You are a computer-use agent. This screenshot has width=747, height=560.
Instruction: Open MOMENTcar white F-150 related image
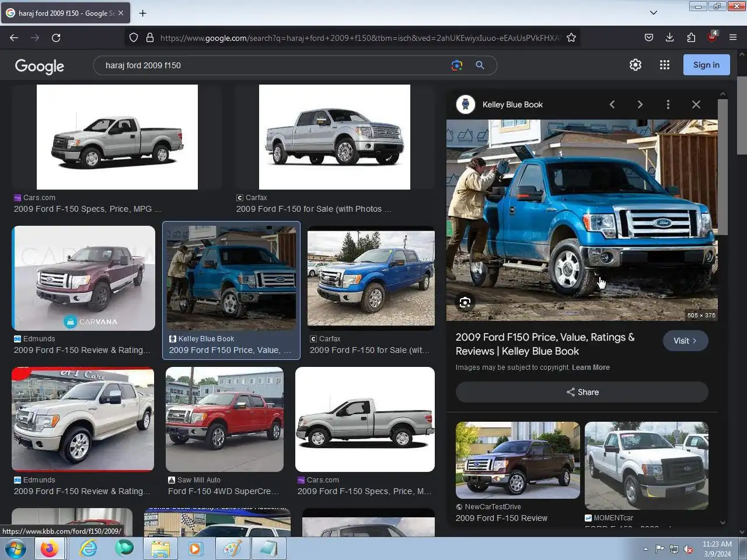tap(647, 466)
